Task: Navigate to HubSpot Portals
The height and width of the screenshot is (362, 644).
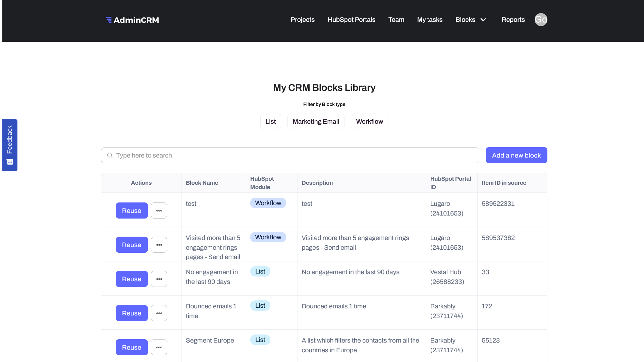Action: point(351,19)
